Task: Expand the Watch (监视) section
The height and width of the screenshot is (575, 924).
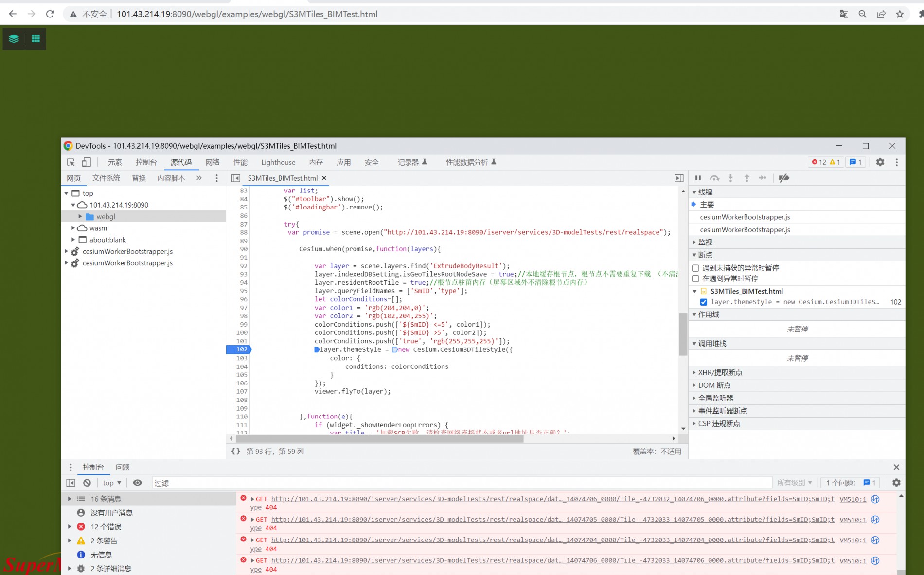Action: click(x=797, y=242)
